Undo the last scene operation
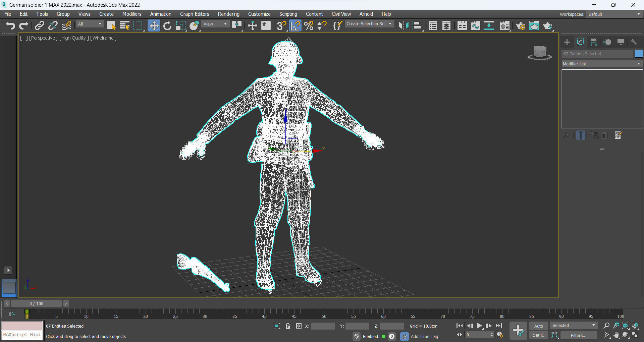 pos(10,25)
